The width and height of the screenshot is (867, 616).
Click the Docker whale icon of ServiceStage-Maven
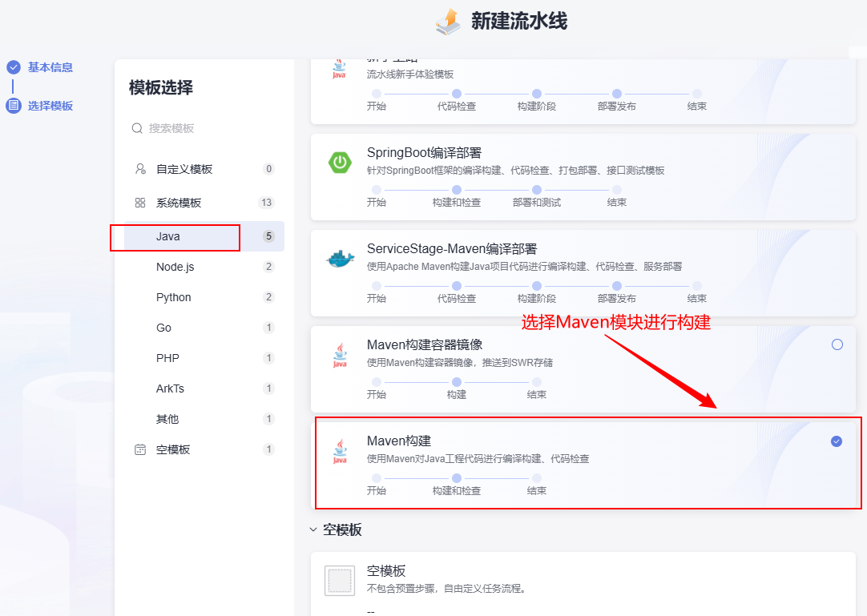(x=340, y=258)
